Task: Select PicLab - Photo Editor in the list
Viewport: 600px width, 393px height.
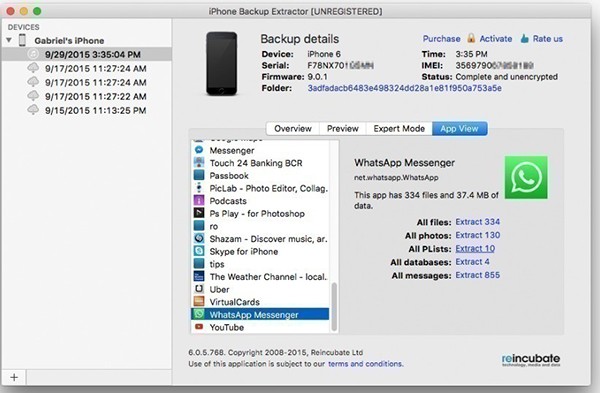Action: tap(269, 188)
